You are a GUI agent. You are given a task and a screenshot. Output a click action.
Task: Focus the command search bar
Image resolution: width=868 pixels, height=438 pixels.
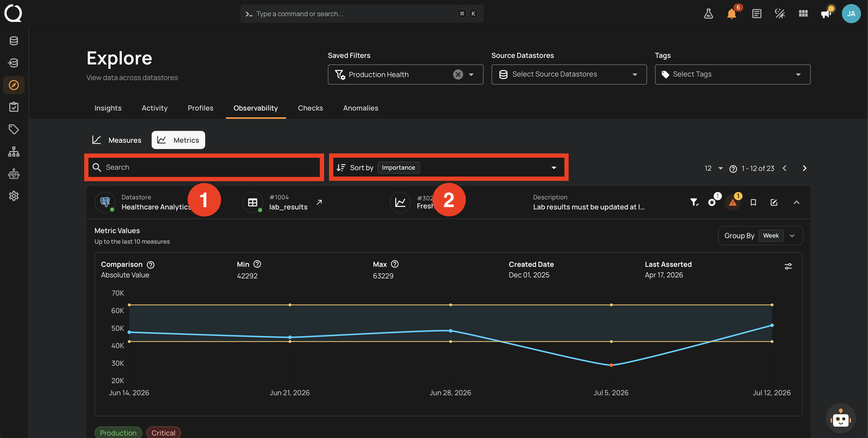362,14
